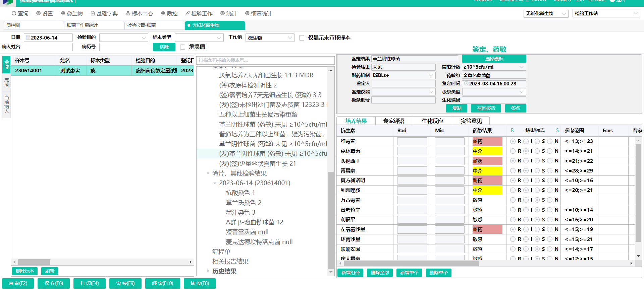Select I radio for 克林霉素
This screenshot has height=290, width=644.
pos(526,151)
